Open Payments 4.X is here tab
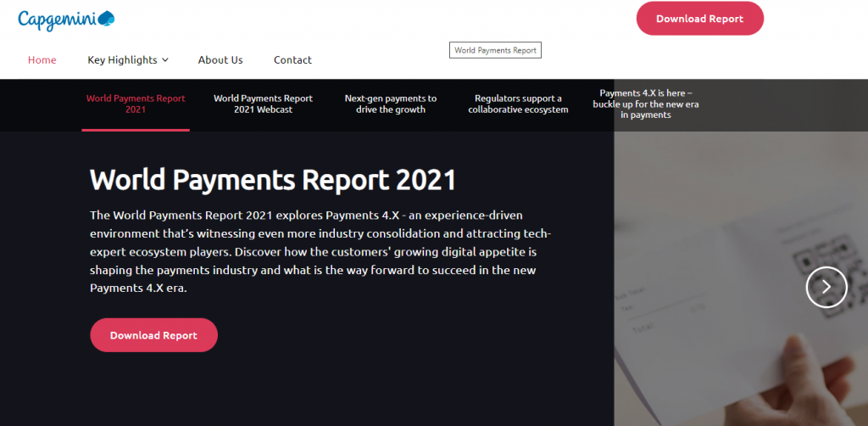The height and width of the screenshot is (426, 868). 646,104
